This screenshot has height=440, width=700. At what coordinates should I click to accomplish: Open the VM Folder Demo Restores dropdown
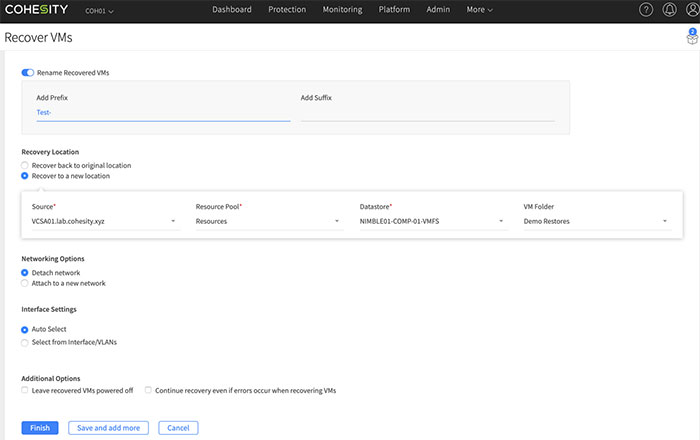597,221
